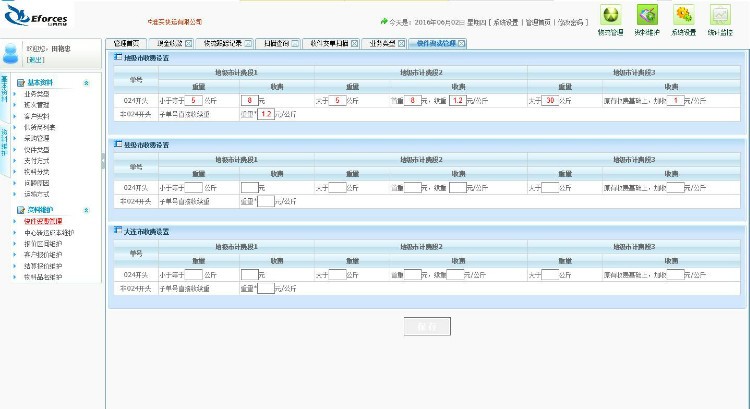Click the 退出 logout link

tap(35, 60)
